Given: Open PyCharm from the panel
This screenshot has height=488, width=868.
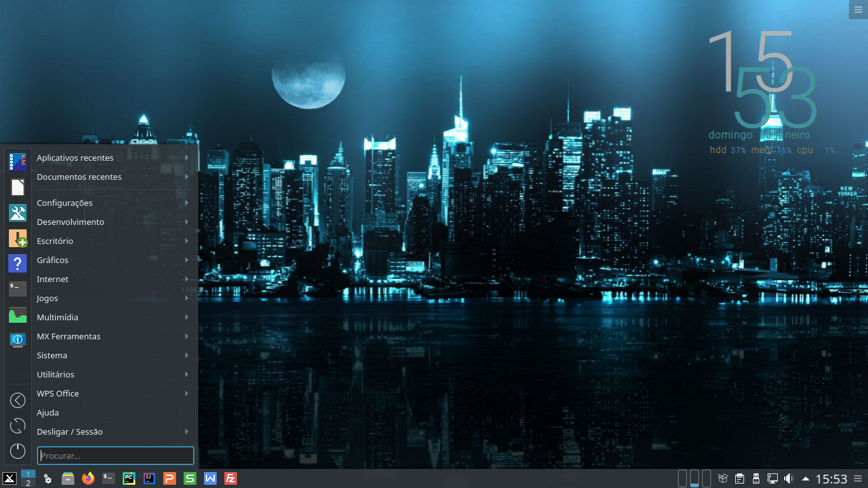Looking at the screenshot, I should click(129, 478).
